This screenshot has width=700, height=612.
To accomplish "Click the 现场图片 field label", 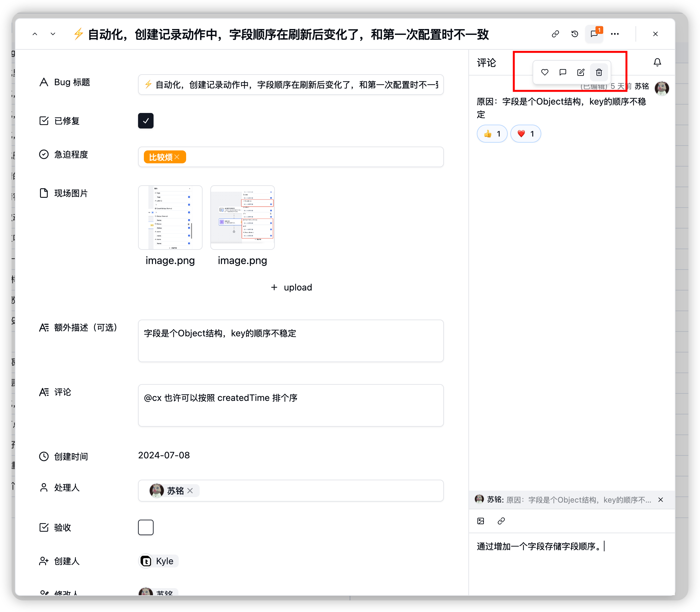I will click(71, 193).
